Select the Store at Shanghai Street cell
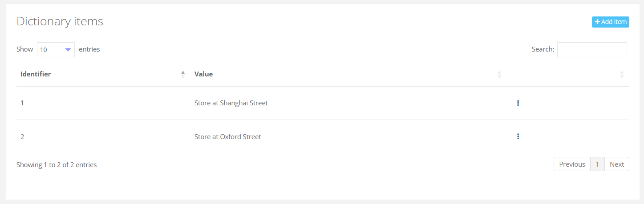The width and height of the screenshot is (644, 204). [231, 103]
